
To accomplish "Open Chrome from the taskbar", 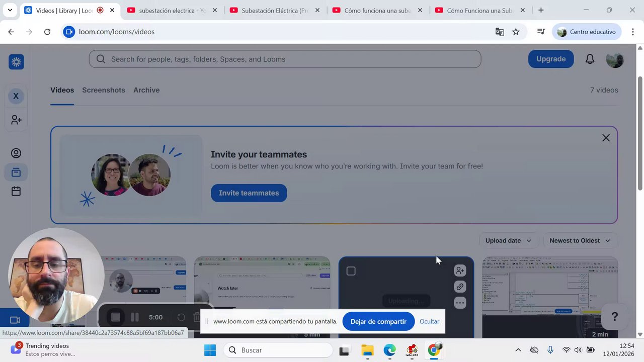I will [434, 350].
